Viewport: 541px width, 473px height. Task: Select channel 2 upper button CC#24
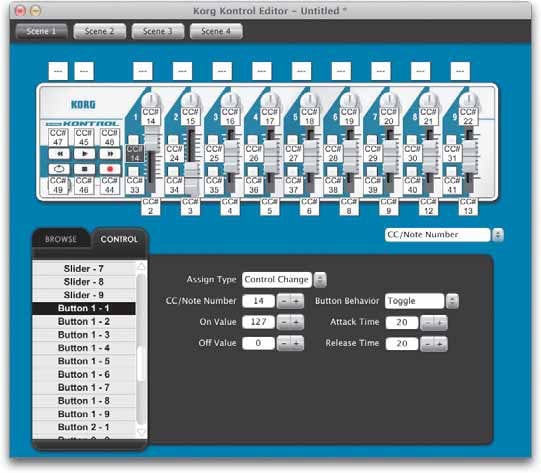(x=174, y=154)
